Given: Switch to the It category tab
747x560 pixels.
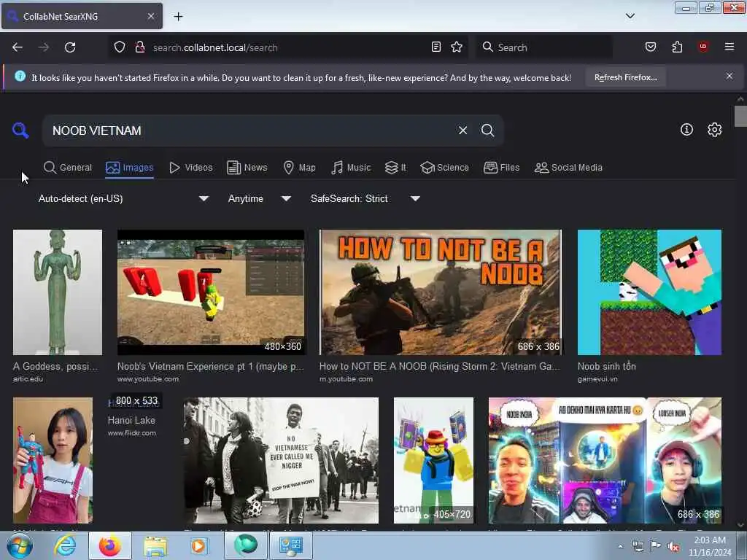Looking at the screenshot, I should tap(395, 168).
